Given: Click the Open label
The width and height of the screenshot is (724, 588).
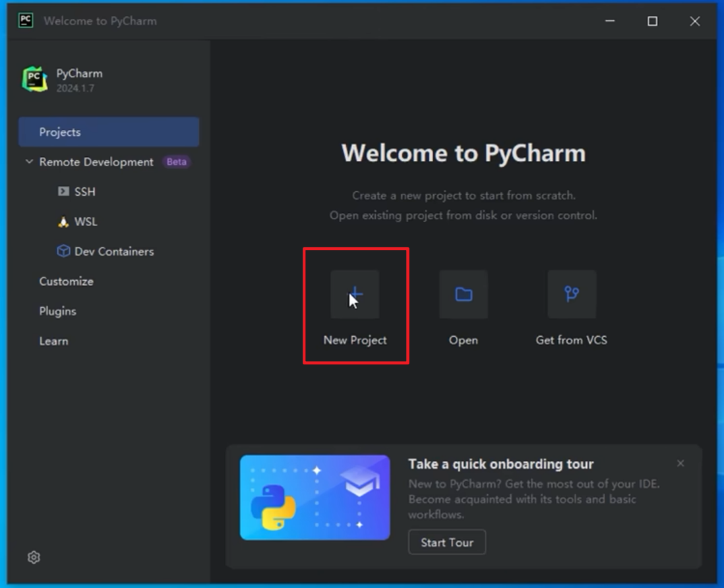Looking at the screenshot, I should tap(464, 340).
